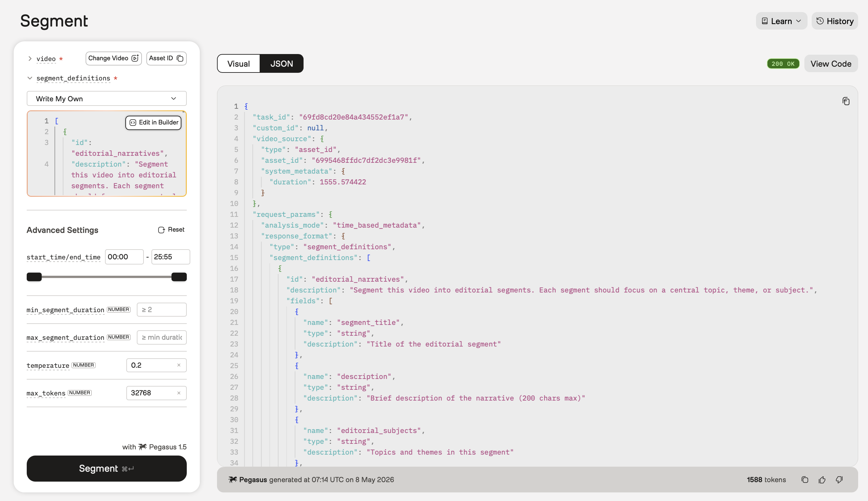Reset the Advanced Settings

click(171, 230)
